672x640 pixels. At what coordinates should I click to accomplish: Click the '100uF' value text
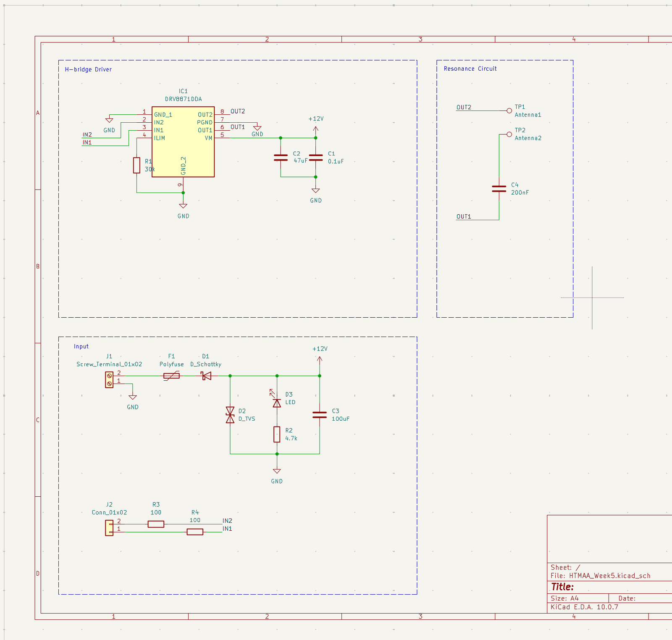[341, 419]
